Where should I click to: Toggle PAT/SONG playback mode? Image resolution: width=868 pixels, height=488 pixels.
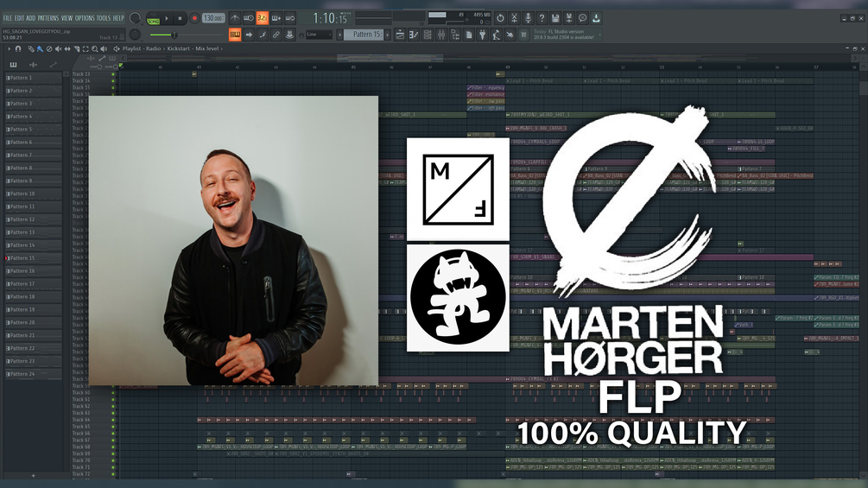click(x=154, y=19)
